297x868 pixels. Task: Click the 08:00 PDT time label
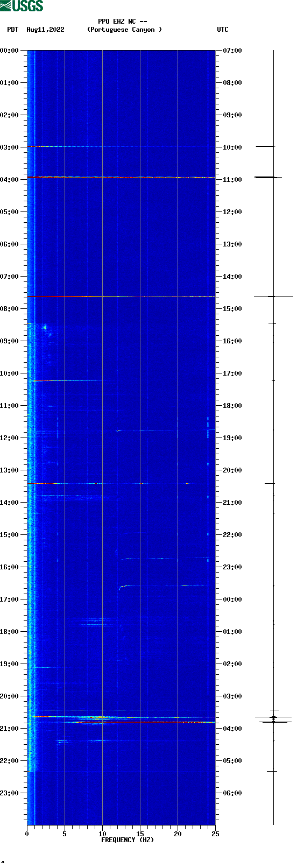[x=9, y=309]
